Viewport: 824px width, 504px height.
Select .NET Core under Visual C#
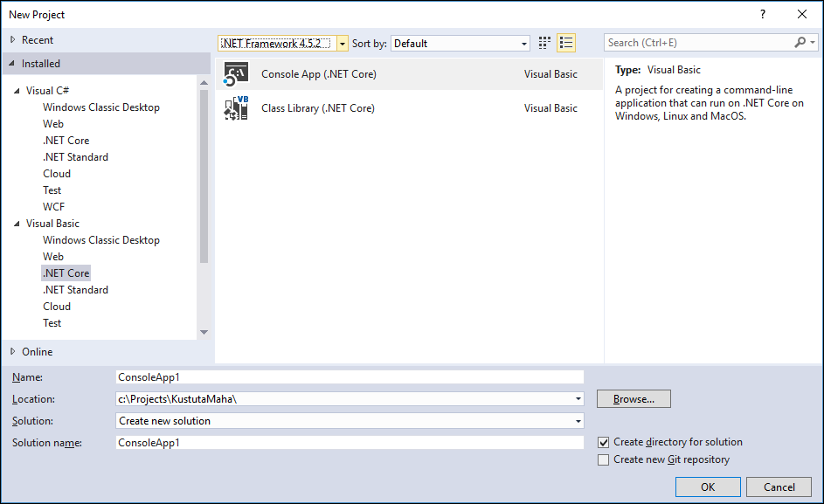pos(66,141)
